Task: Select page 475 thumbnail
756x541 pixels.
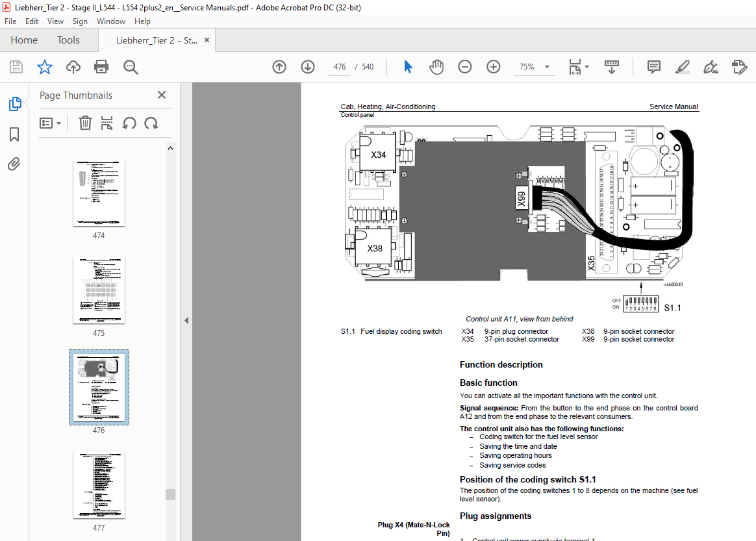Action: (99, 290)
